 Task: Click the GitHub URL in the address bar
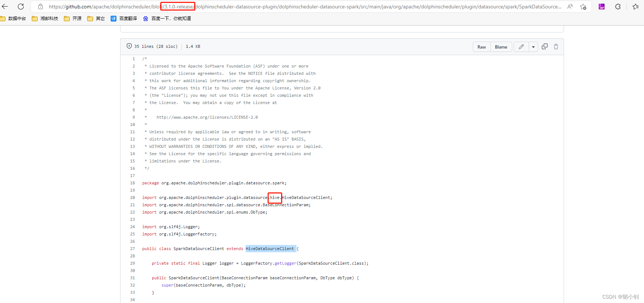coord(305,7)
